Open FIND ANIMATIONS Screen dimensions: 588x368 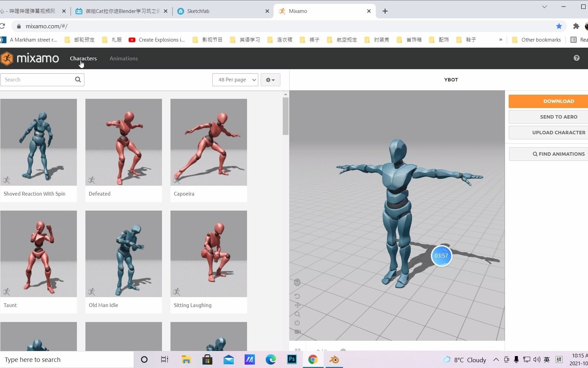point(558,154)
